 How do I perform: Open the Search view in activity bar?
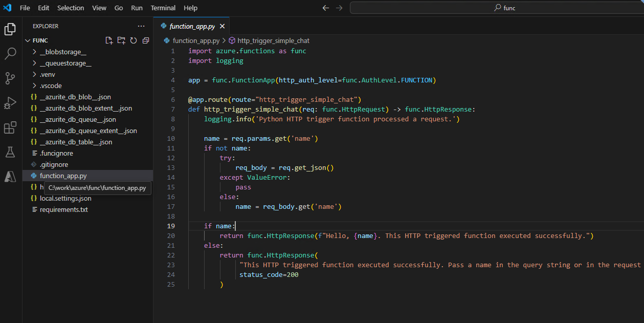click(10, 53)
